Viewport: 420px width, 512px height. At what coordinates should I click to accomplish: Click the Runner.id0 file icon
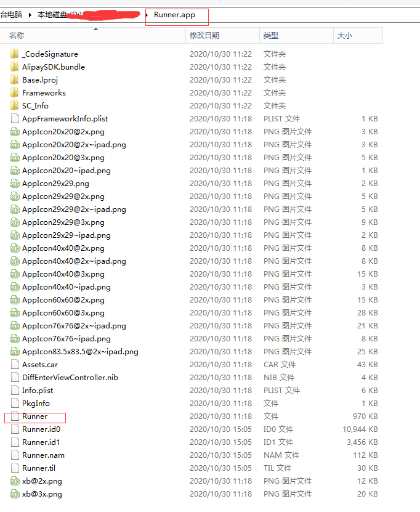(x=15, y=429)
